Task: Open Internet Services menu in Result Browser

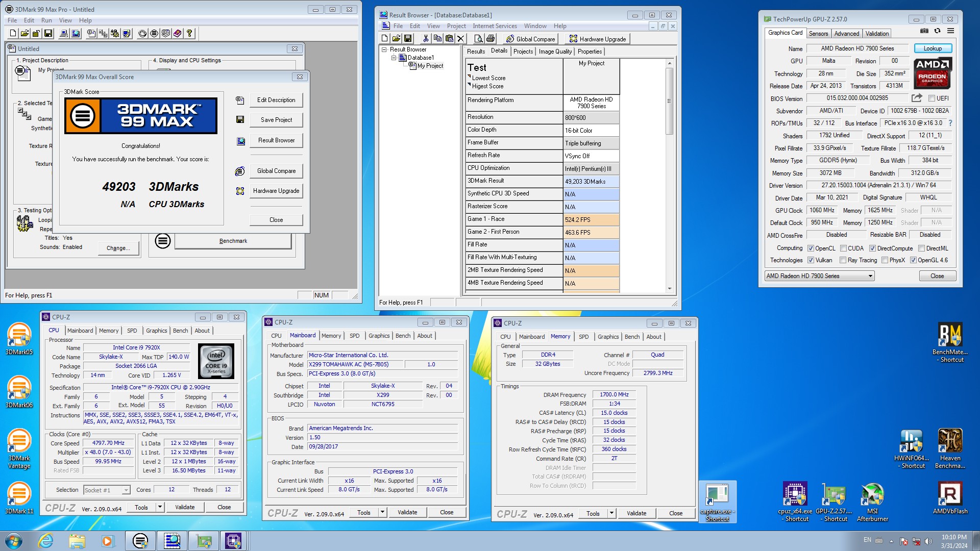Action: click(495, 26)
